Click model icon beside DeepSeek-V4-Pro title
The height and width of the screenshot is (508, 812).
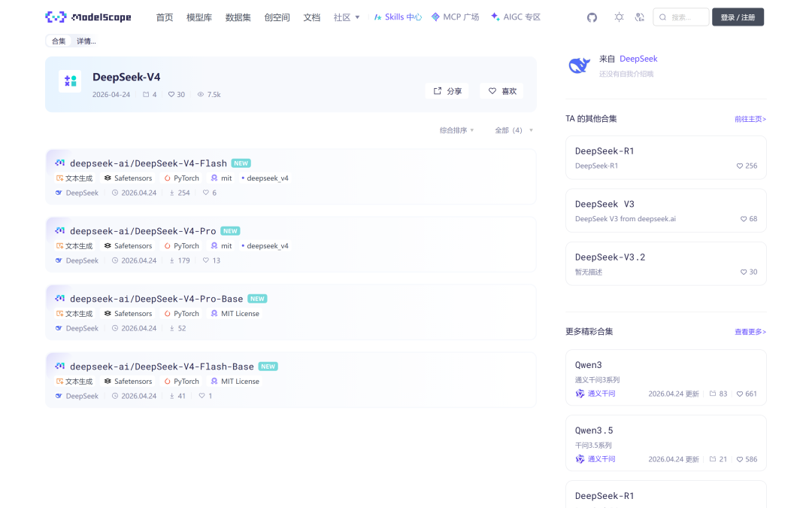coord(59,231)
